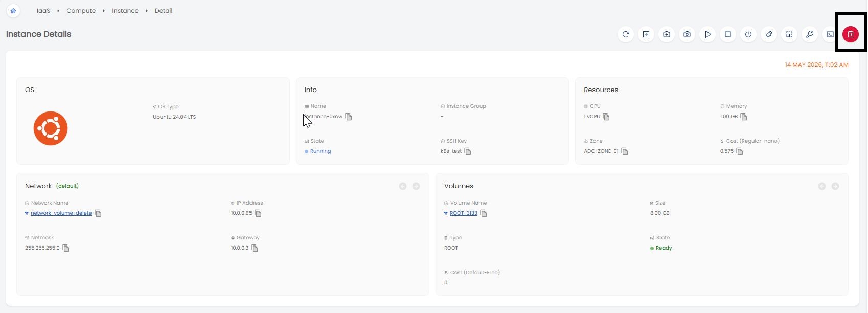Click the k8s-test SSH key value

pyautogui.click(x=451, y=151)
